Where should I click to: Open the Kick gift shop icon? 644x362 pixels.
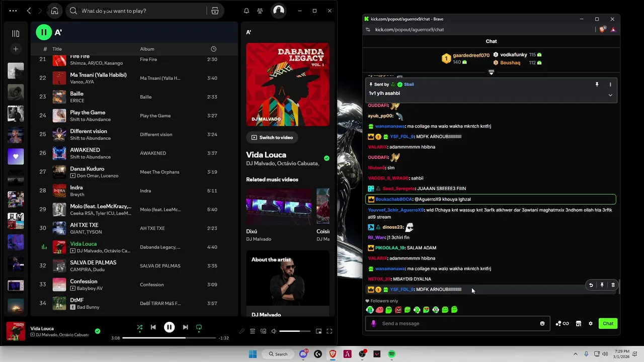tap(579, 323)
